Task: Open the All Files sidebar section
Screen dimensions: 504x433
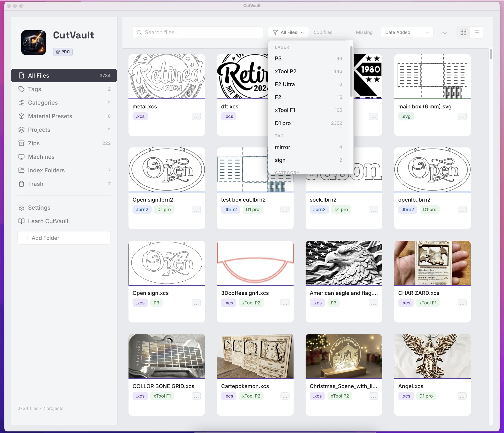Action: (64, 76)
